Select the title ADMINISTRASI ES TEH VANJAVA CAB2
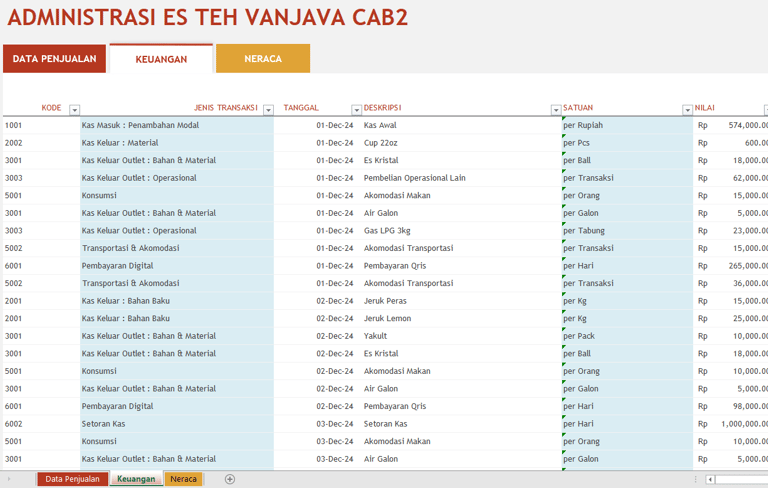Image resolution: width=768 pixels, height=488 pixels. point(208,18)
